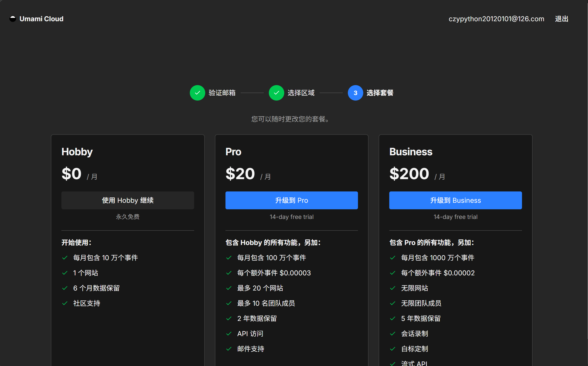
Task: Click the $200 price text
Action: click(x=409, y=174)
